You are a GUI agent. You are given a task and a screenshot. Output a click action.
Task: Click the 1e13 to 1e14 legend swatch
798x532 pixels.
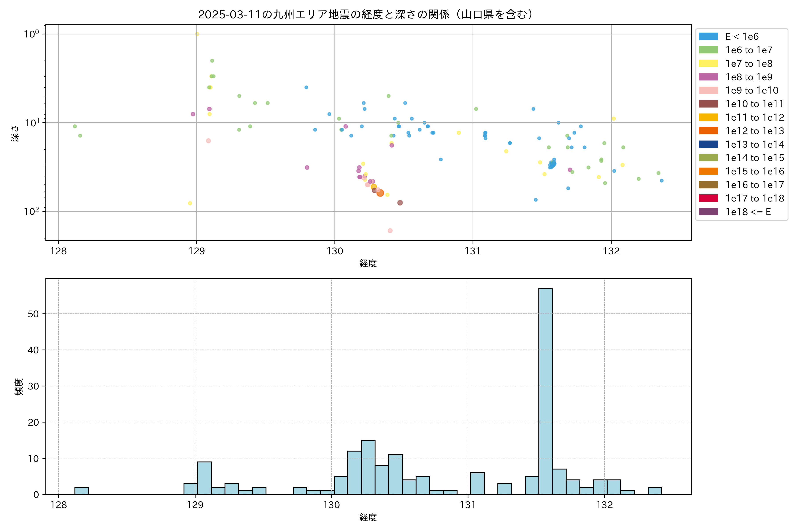click(708, 144)
